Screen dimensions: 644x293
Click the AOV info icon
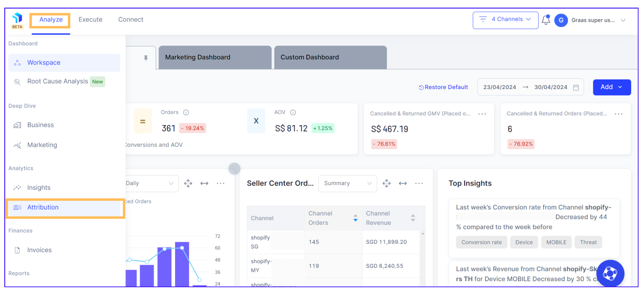point(293,112)
